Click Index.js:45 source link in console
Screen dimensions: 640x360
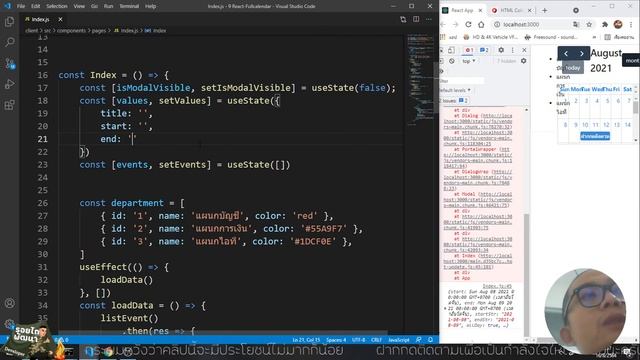click(497, 286)
